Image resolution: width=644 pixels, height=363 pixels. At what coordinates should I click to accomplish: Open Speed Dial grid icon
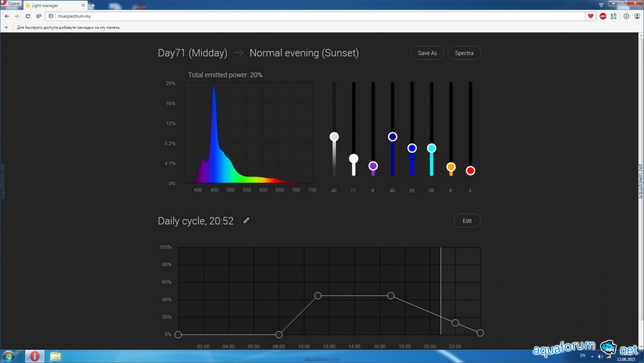[39, 16]
